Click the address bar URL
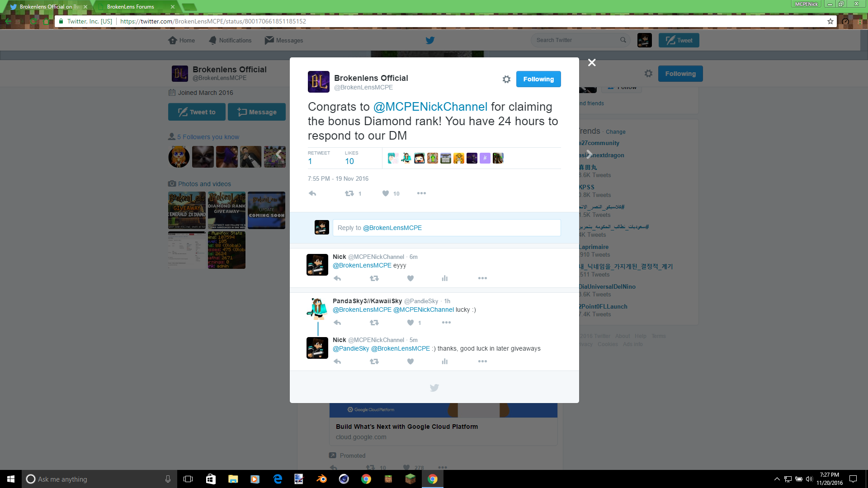Image resolution: width=868 pixels, height=488 pixels. [213, 21]
